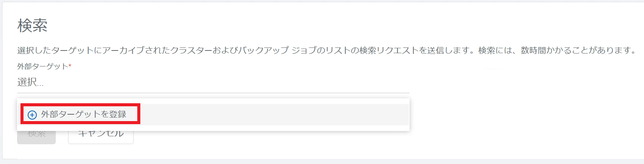
Task: Click the 選択... placeholder text
Action: point(31,82)
